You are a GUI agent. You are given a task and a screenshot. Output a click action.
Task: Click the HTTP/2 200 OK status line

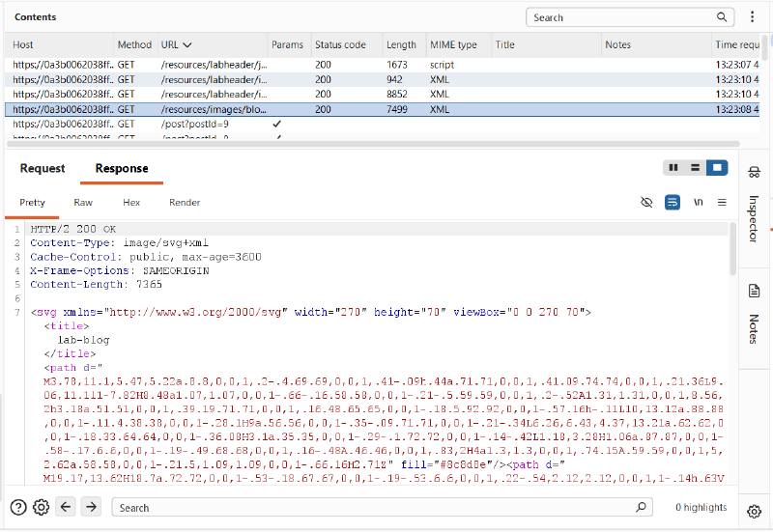(x=73, y=229)
